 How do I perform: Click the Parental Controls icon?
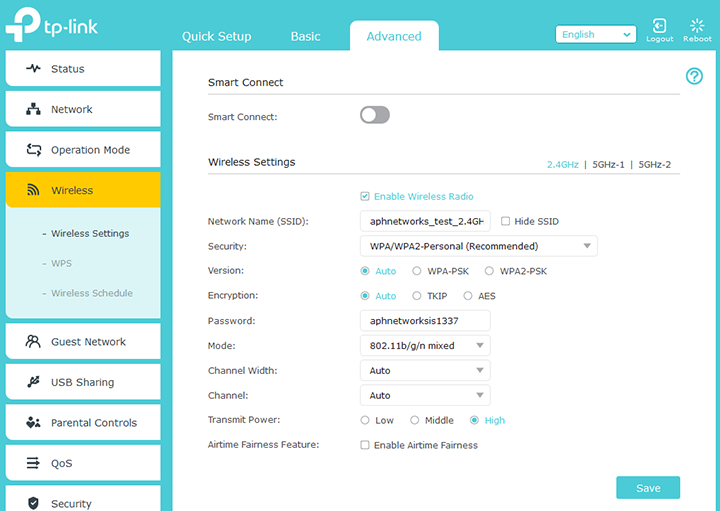pos(33,423)
